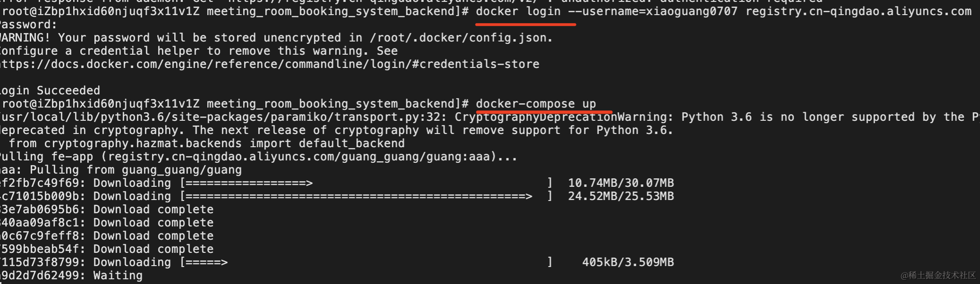The image size is (980, 284).
Task: Click the 3e7ab0695b6 "Download complete" status
Action: click(x=153, y=209)
